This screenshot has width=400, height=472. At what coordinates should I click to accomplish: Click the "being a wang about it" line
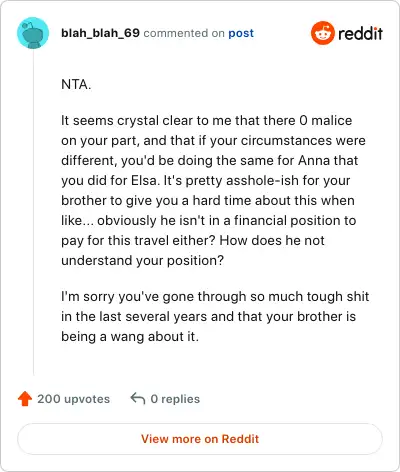pyautogui.click(x=130, y=336)
